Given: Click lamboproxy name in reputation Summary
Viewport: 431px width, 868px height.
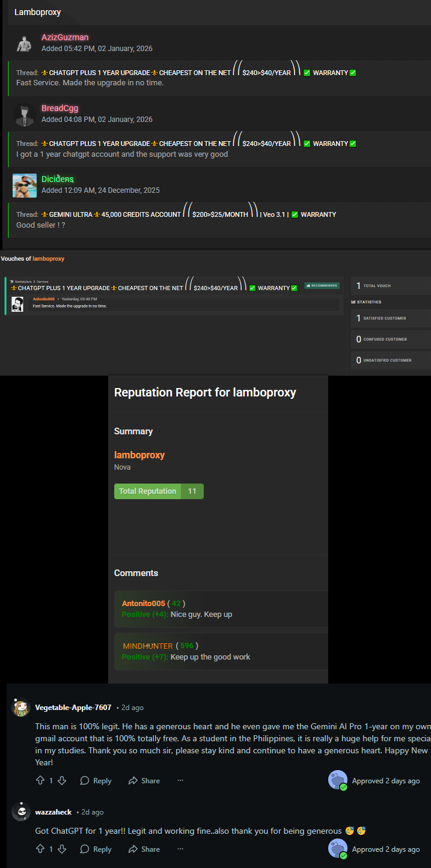Looking at the screenshot, I should coord(139,455).
